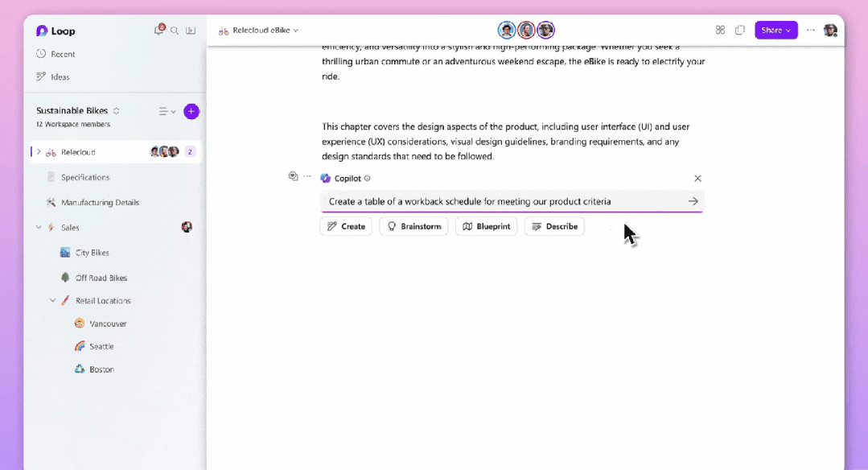The width and height of the screenshot is (868, 470).
Task: Click the Boston recycle icon
Action: [x=80, y=369]
